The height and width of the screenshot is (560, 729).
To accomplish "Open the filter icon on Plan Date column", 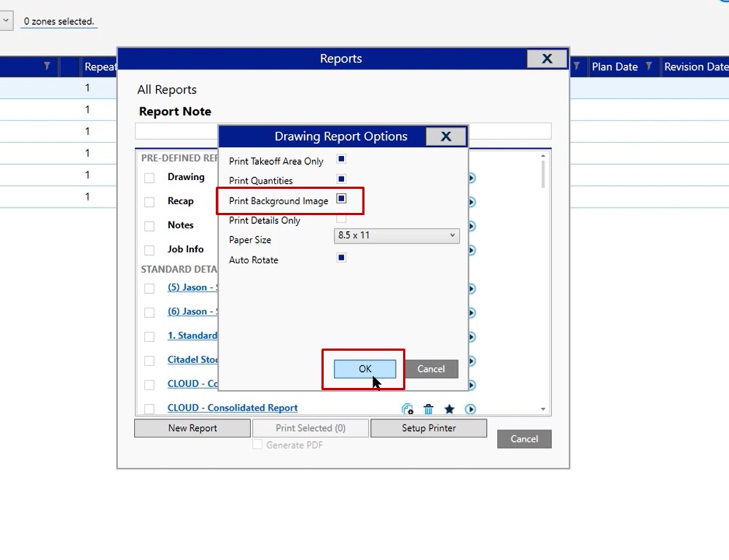I will coord(650,66).
